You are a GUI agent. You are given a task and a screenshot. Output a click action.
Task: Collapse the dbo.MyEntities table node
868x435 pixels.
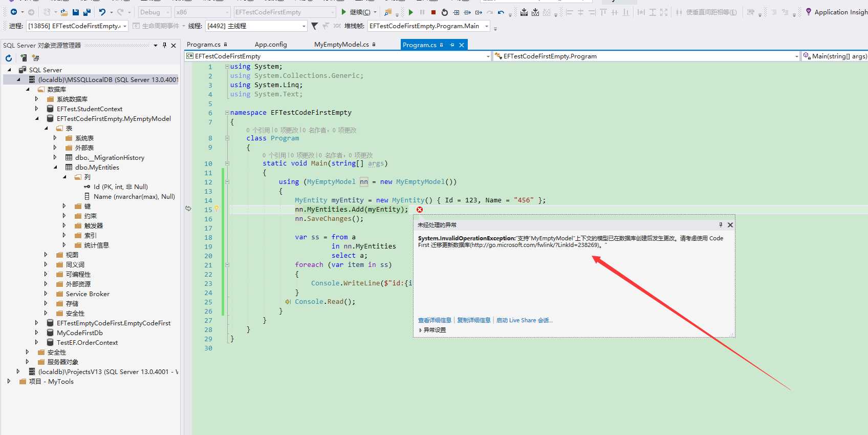pyautogui.click(x=56, y=168)
